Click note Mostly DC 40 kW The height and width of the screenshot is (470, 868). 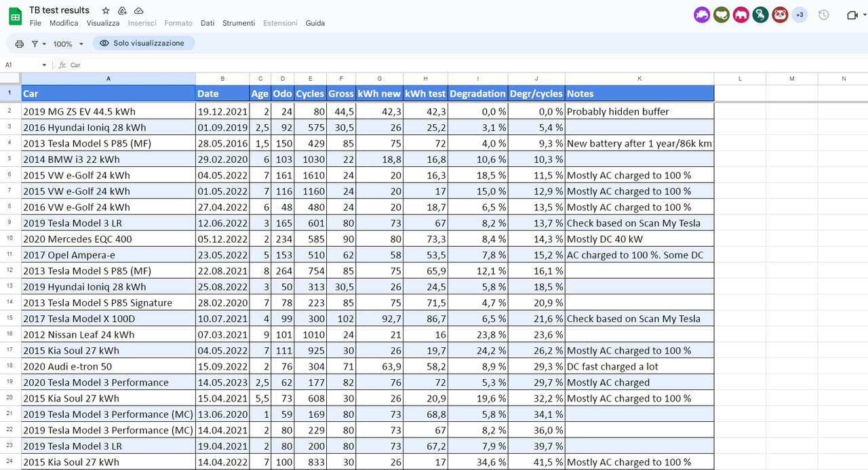coord(639,239)
